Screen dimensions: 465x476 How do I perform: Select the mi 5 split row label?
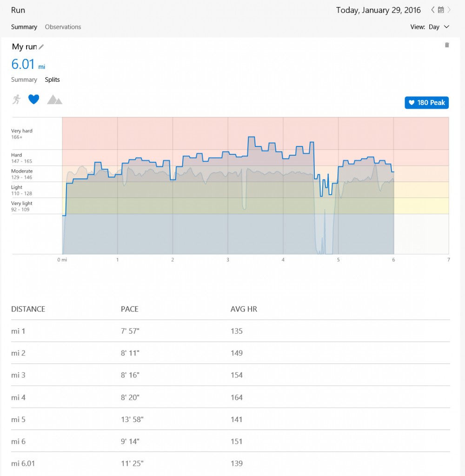18,420
